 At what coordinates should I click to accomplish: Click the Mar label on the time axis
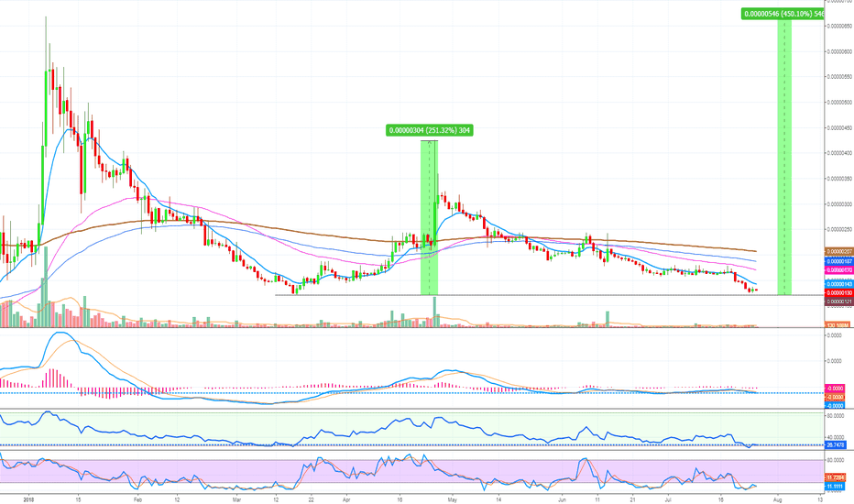[236, 499]
